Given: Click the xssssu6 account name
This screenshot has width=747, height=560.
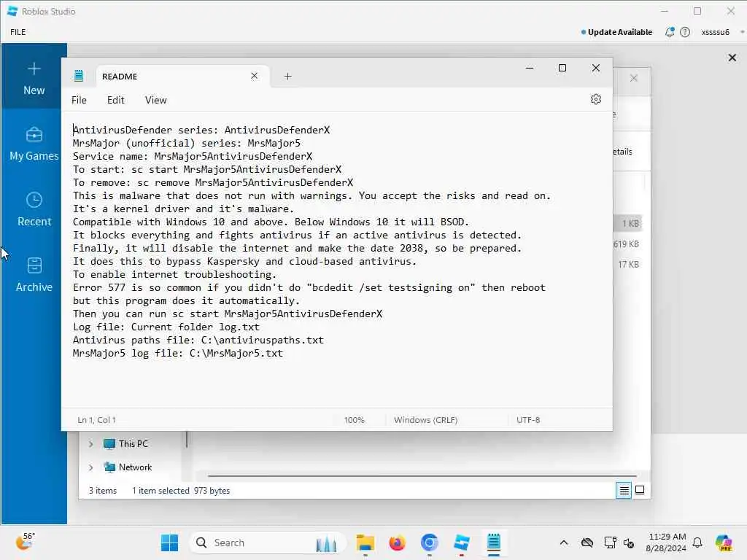Looking at the screenshot, I should pos(715,32).
